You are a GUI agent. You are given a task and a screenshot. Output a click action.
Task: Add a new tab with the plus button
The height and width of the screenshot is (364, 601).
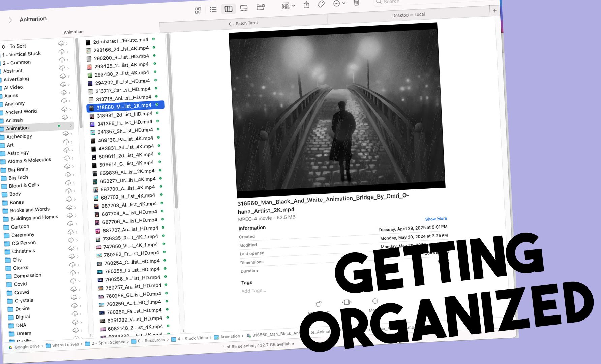point(494,11)
